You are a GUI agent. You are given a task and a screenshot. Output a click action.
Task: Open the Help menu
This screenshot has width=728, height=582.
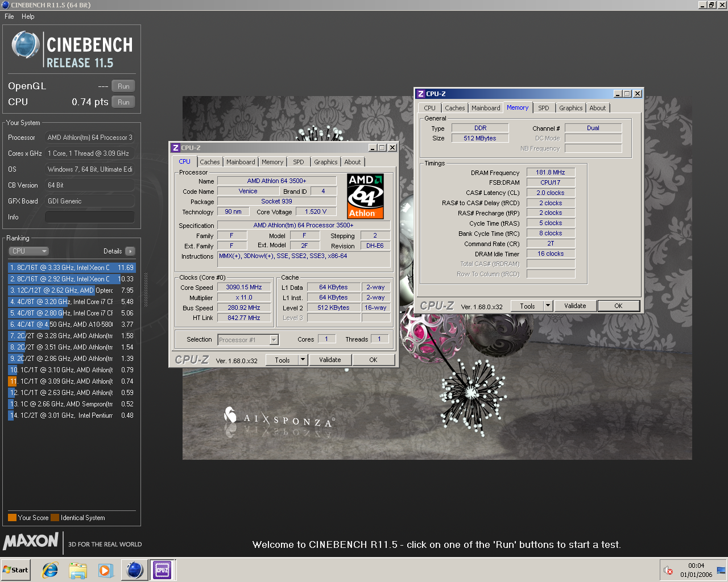pos(28,16)
